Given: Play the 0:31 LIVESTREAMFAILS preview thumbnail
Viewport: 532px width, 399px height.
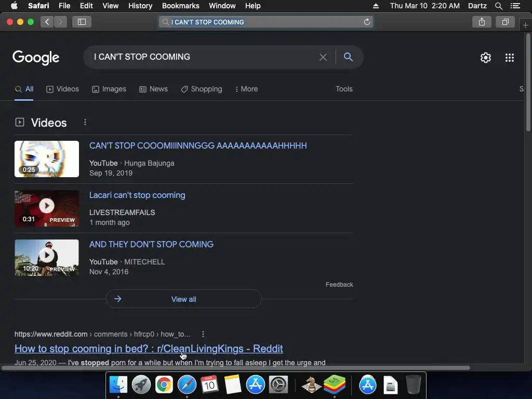Looking at the screenshot, I should click(47, 208).
